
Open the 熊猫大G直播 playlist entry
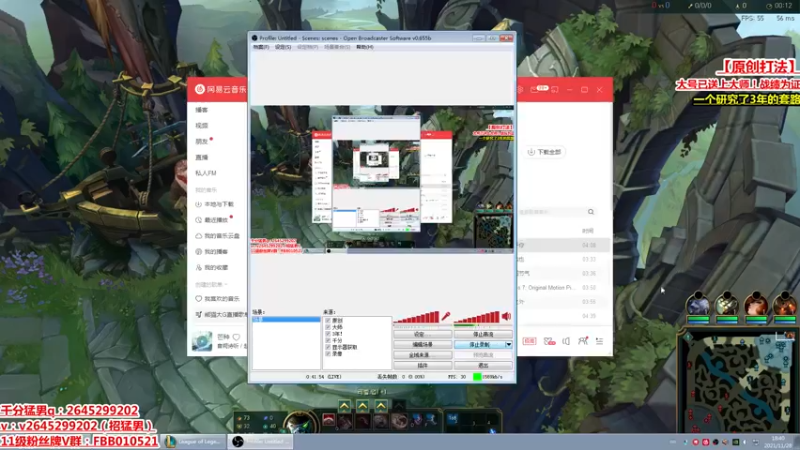[220, 314]
